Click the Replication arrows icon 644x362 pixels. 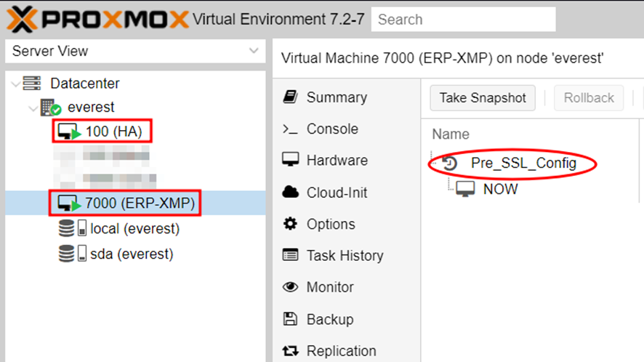coord(290,350)
